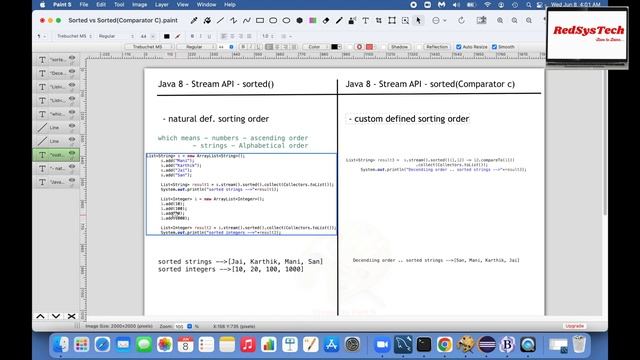Viewport: 640px width, 360px height.
Task: Select the filled Polygon tool
Action: 299,20
